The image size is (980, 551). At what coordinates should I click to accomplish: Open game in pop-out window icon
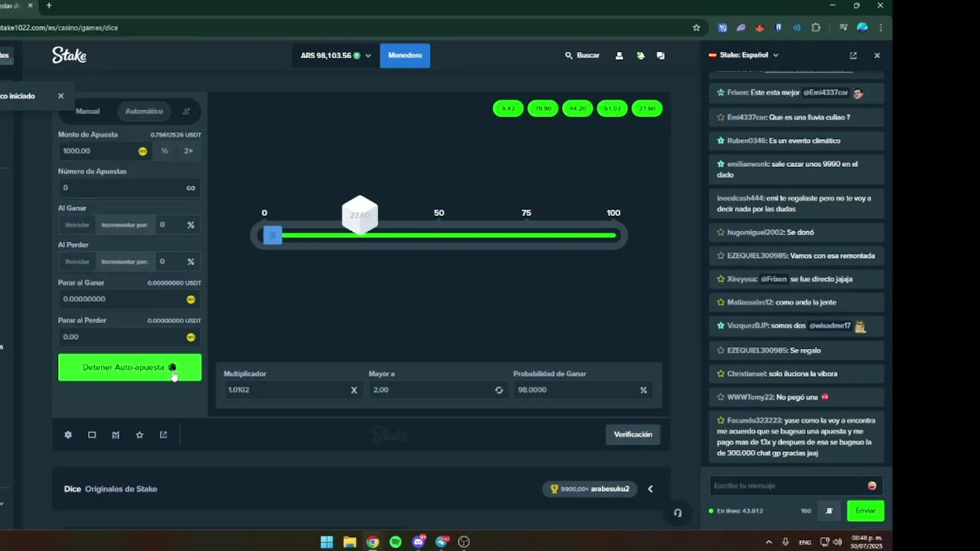(x=163, y=435)
